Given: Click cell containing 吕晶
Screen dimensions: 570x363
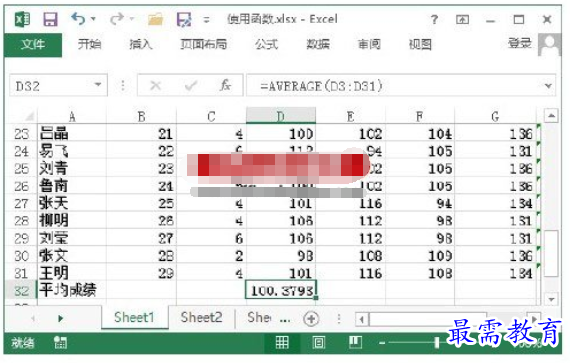Looking at the screenshot, I should click(72, 134).
